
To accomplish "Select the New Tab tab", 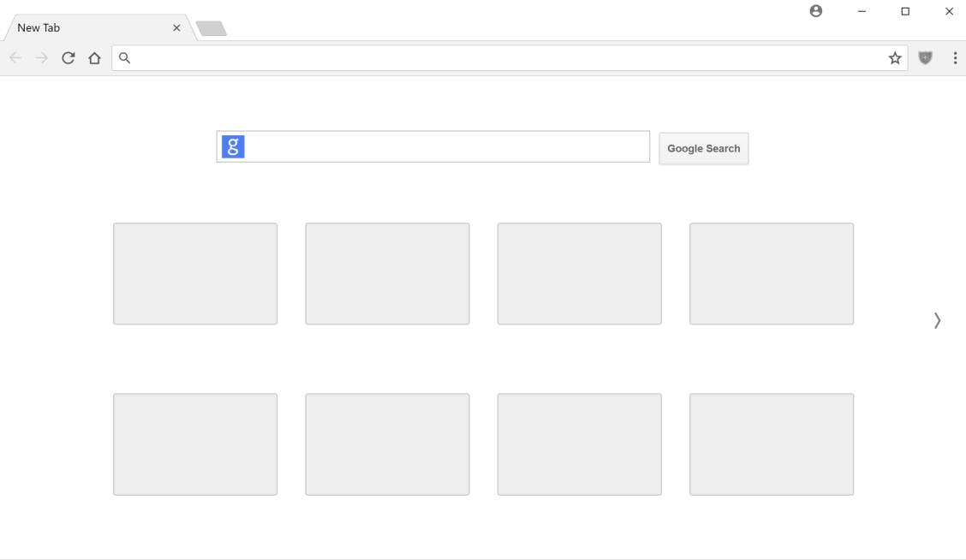I will click(98, 27).
